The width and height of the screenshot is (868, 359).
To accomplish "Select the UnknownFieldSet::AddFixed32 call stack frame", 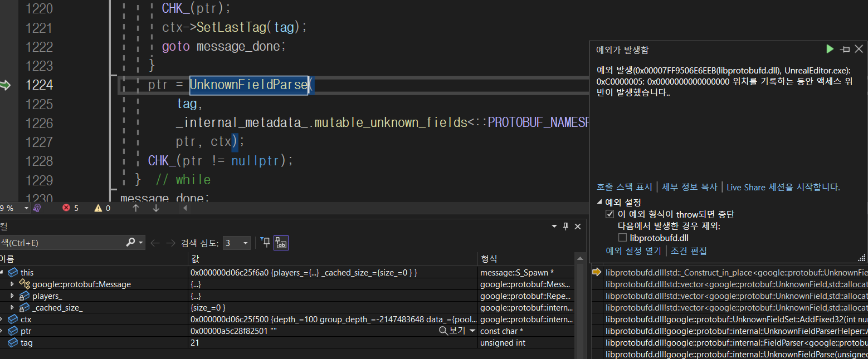I will click(x=724, y=321).
